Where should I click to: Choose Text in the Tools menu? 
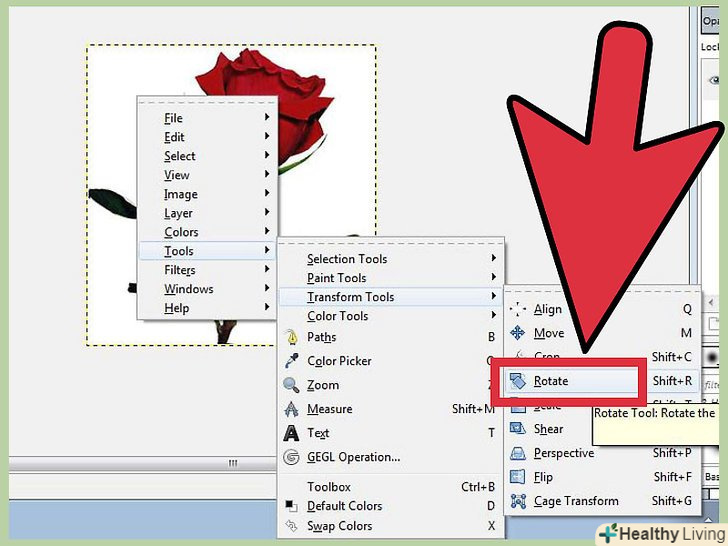click(x=390, y=433)
